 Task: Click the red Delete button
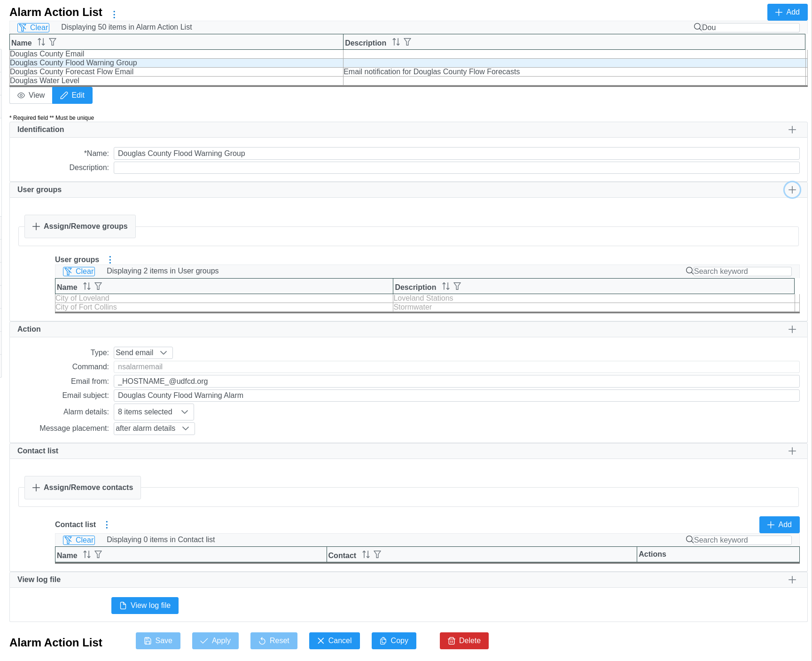[464, 641]
